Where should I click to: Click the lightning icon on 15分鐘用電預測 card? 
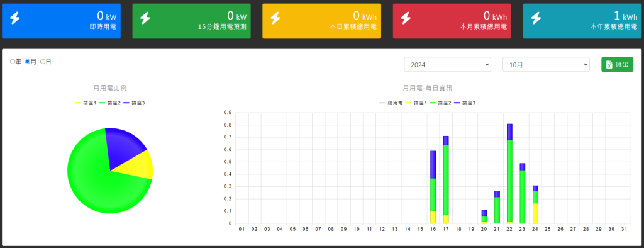pos(145,18)
